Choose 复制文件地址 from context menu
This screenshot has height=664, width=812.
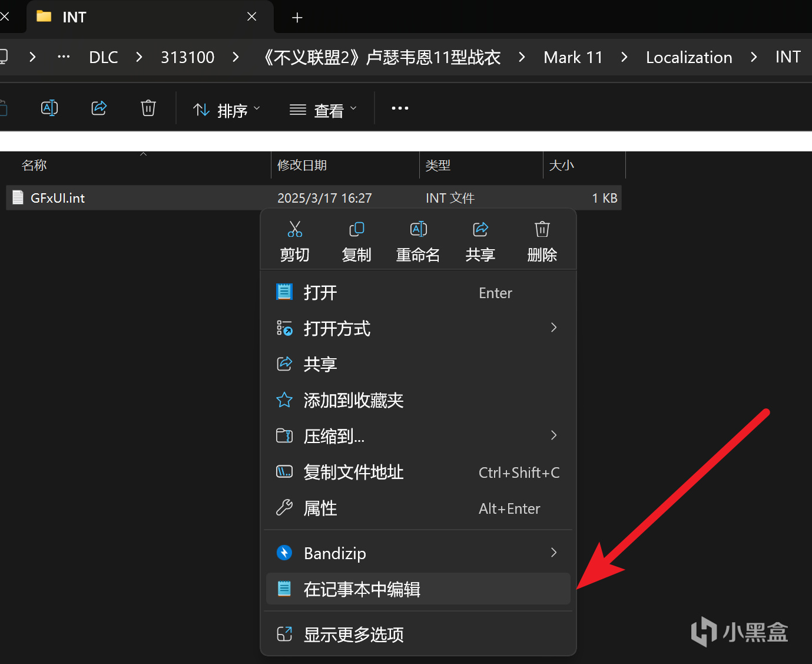(418, 472)
